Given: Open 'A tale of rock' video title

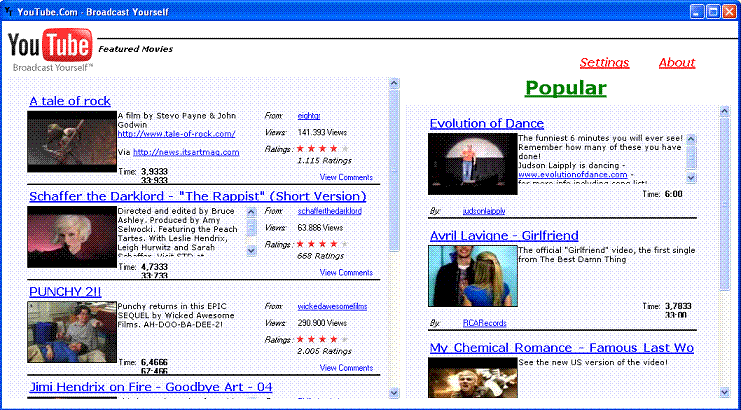Looking at the screenshot, I should [70, 101].
